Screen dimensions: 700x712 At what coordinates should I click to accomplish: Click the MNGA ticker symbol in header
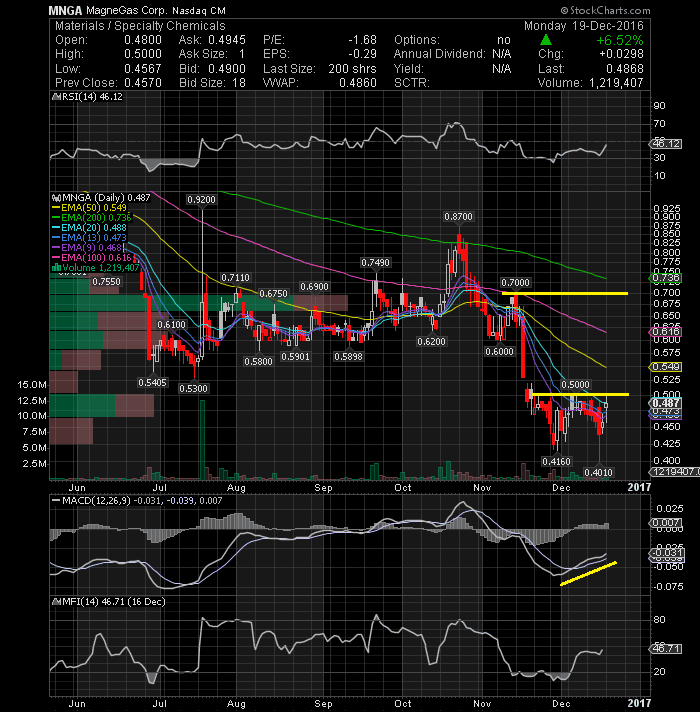pyautogui.click(x=65, y=10)
